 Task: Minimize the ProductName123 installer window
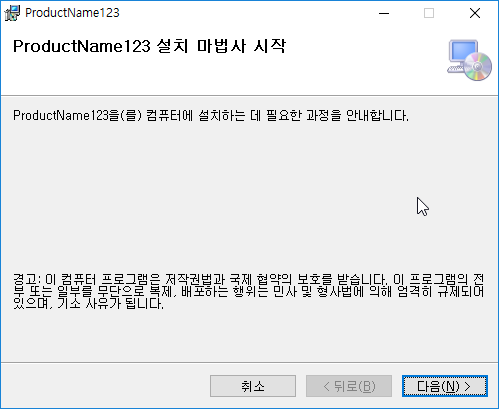coord(384,13)
